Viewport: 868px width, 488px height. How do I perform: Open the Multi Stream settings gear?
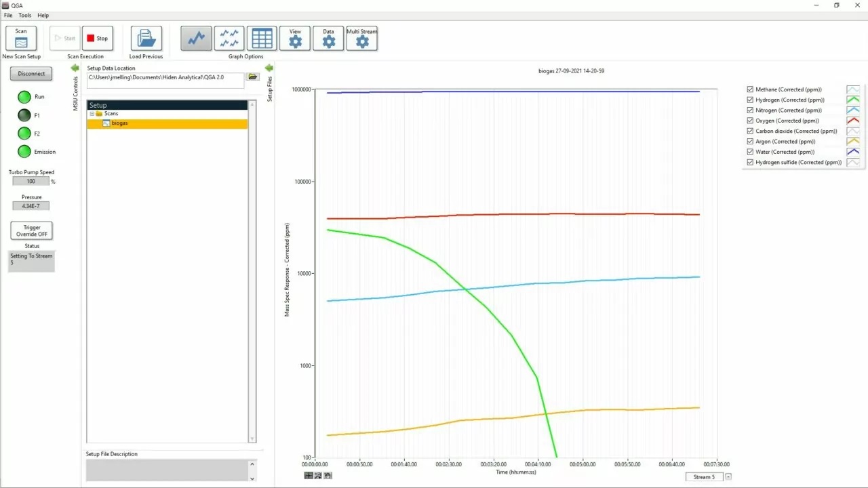pyautogui.click(x=362, y=39)
